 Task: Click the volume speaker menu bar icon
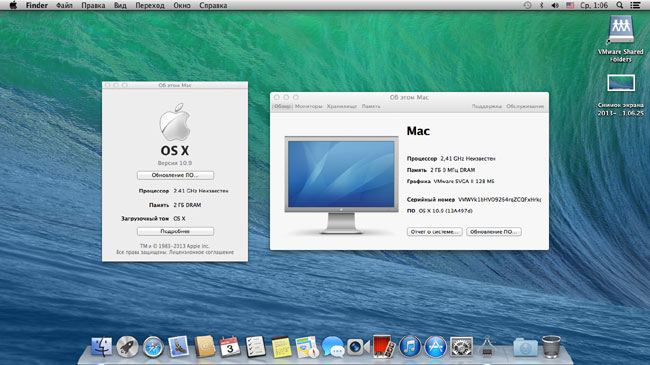click(555, 5)
